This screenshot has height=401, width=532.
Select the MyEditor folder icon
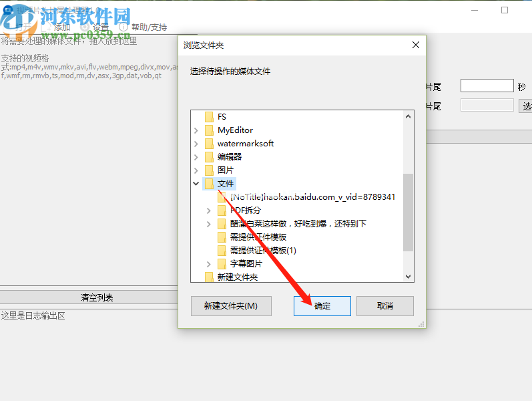(x=209, y=130)
